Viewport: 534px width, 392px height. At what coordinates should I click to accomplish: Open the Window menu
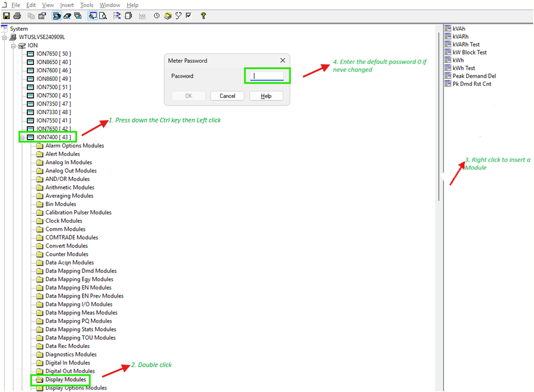click(x=110, y=5)
